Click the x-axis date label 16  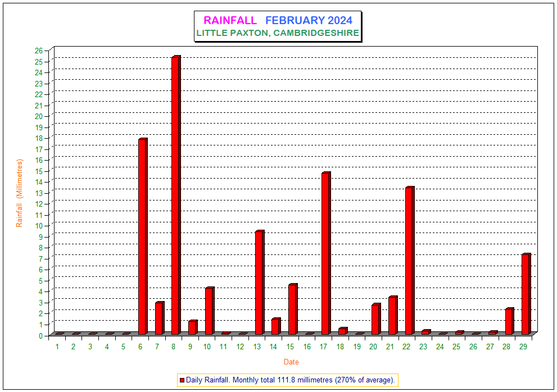pos(307,347)
